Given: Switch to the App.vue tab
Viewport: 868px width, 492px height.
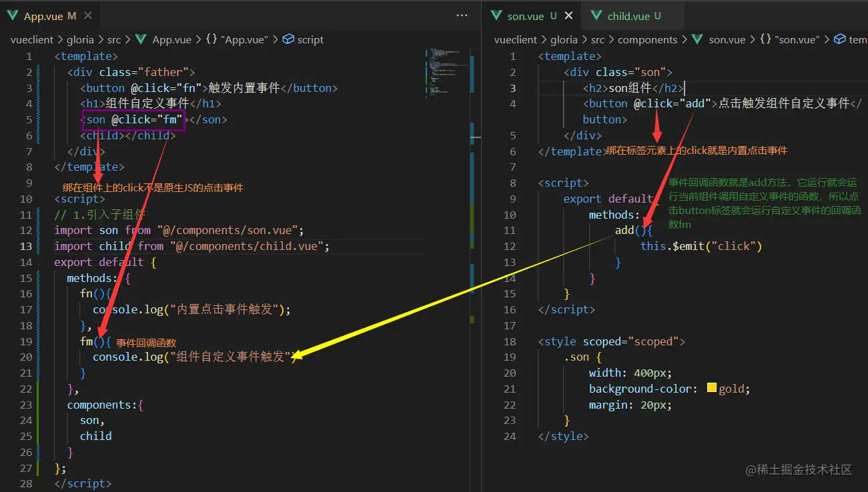Looking at the screenshot, I should point(50,15).
